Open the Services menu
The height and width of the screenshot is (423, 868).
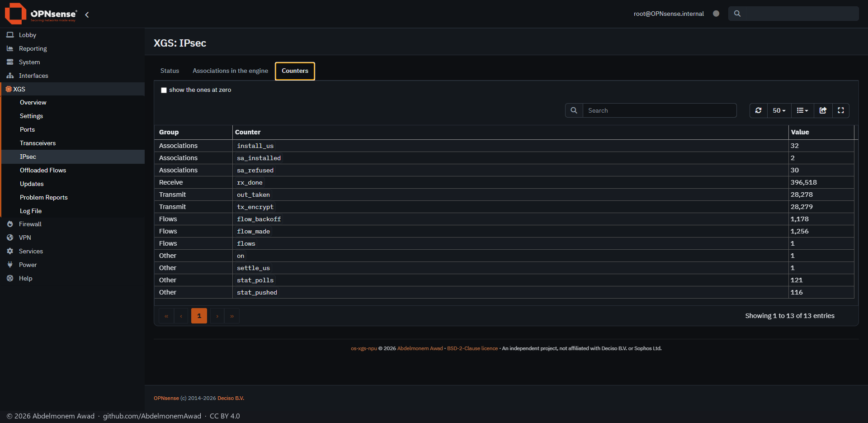pos(72,251)
